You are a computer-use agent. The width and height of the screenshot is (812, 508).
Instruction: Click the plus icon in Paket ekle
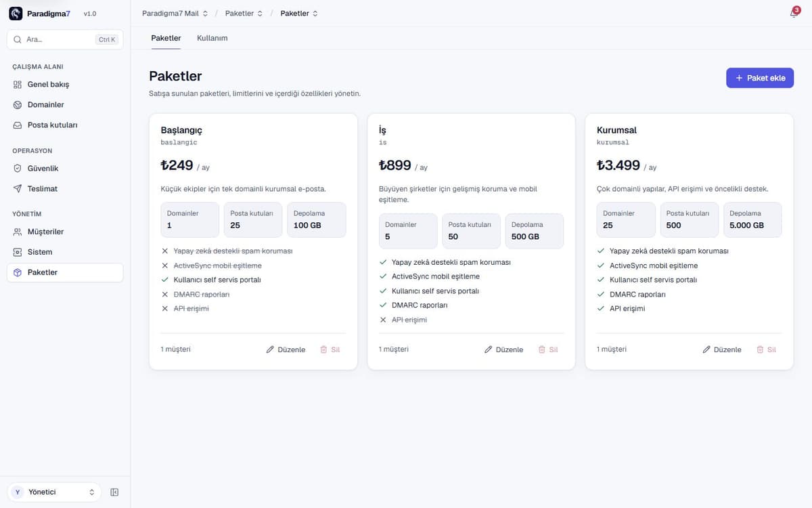739,78
